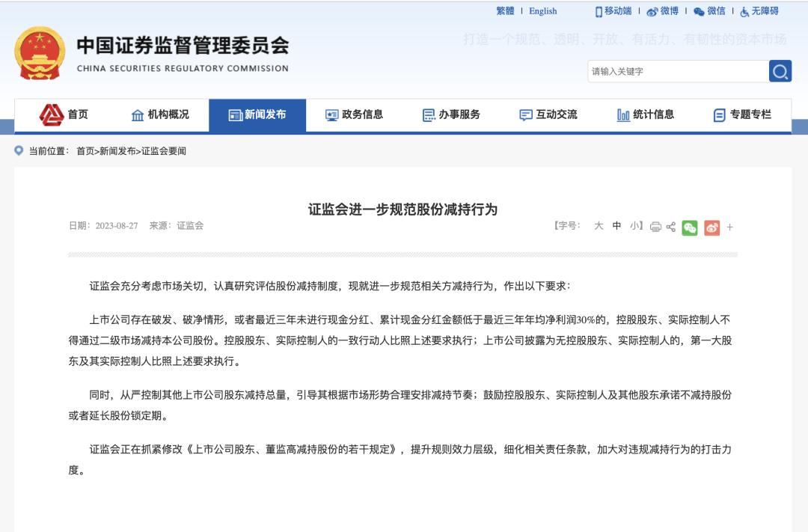This screenshot has height=532, width=808.
Task: Focus the keyword search input field
Action: point(677,71)
